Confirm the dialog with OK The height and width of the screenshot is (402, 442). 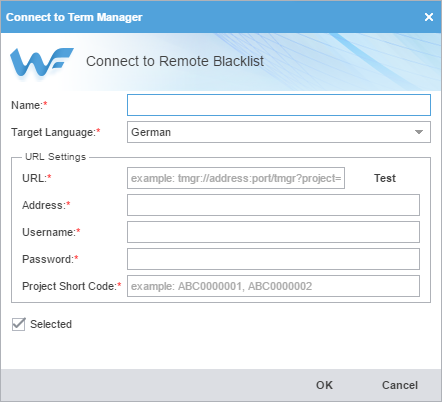[324, 385]
